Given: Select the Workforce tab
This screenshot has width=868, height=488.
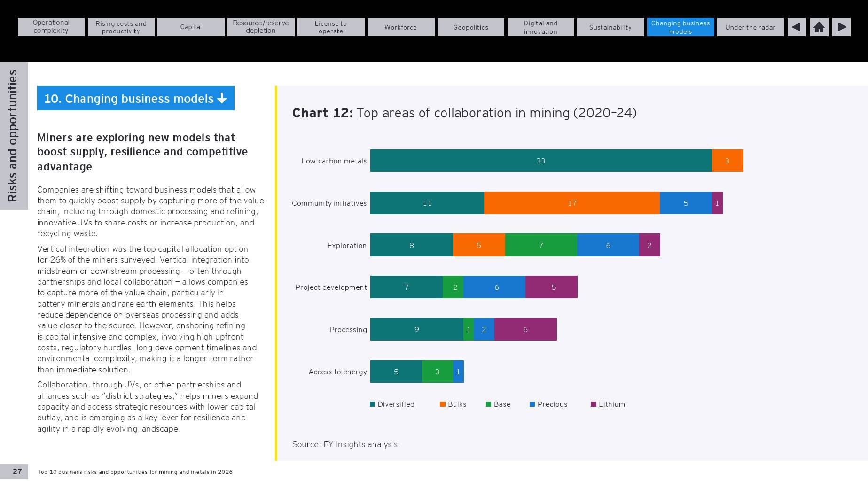Looking at the screenshot, I should [401, 27].
